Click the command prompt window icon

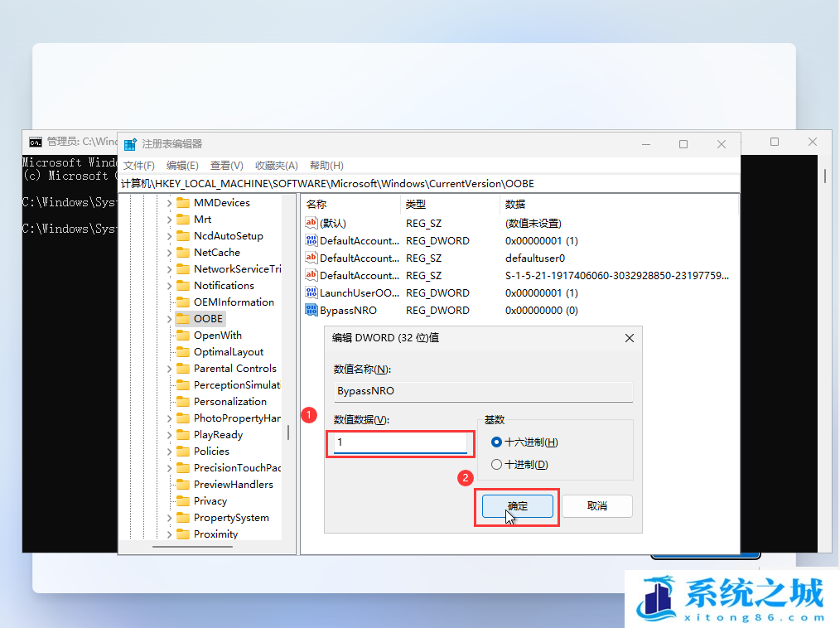36,142
